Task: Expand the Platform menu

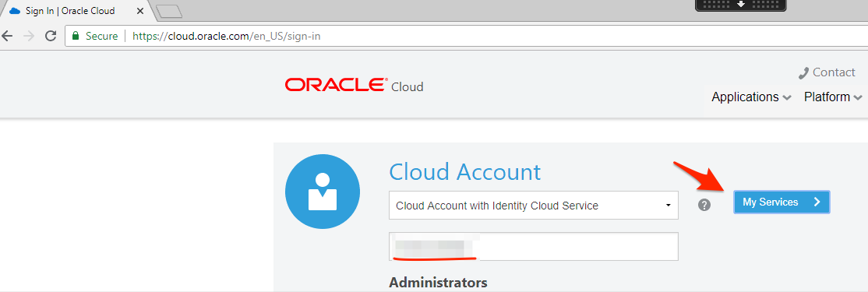Action: pos(833,97)
